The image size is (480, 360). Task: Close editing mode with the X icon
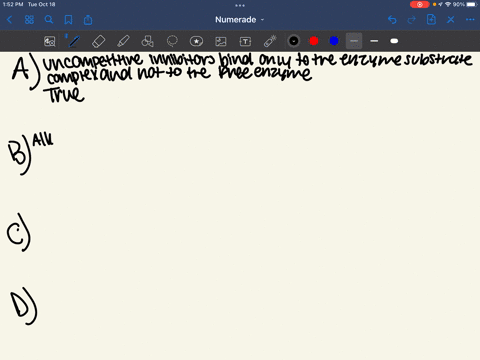pos(451,20)
